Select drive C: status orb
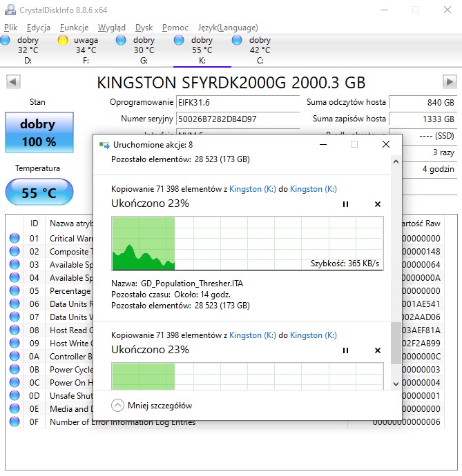This screenshot has height=476, width=462. pos(237,41)
